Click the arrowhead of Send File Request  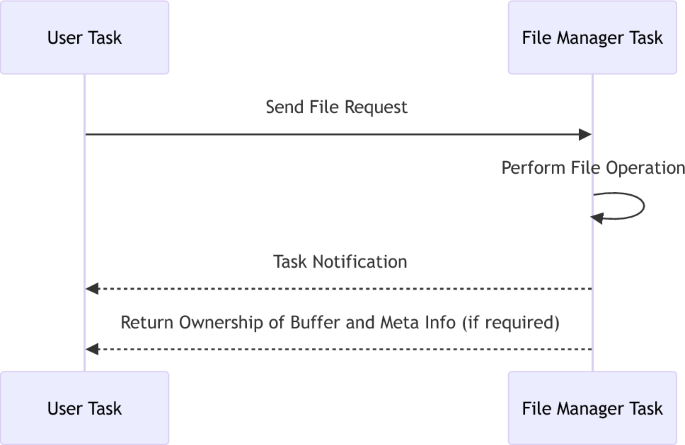point(586,134)
